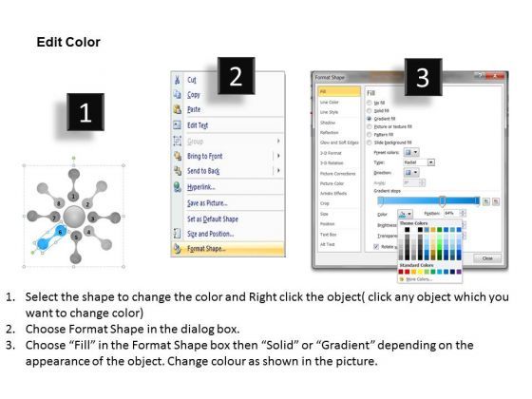Open the More Colors link
This screenshot has height=399, width=532.
coord(419,279)
